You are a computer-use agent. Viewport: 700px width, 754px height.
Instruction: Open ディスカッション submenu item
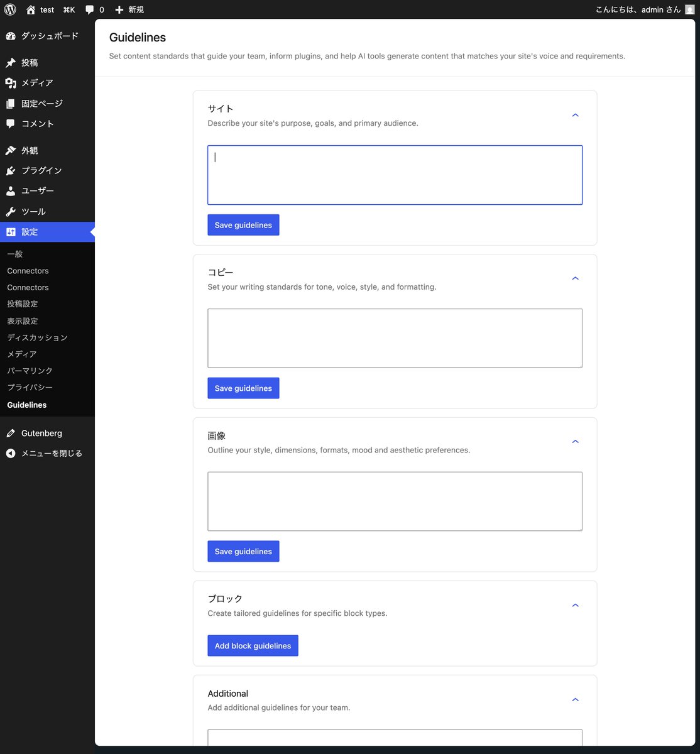tap(37, 337)
